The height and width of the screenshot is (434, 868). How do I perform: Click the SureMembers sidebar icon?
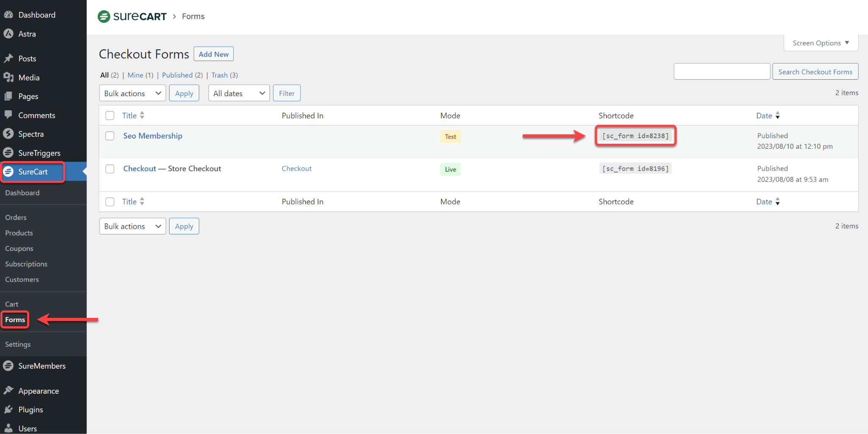[x=8, y=366]
